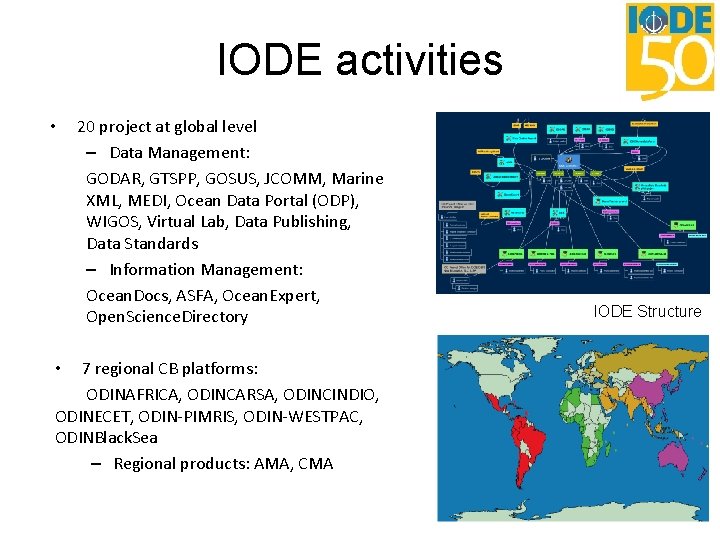Click the word 'JCOMM'

(292, 179)
